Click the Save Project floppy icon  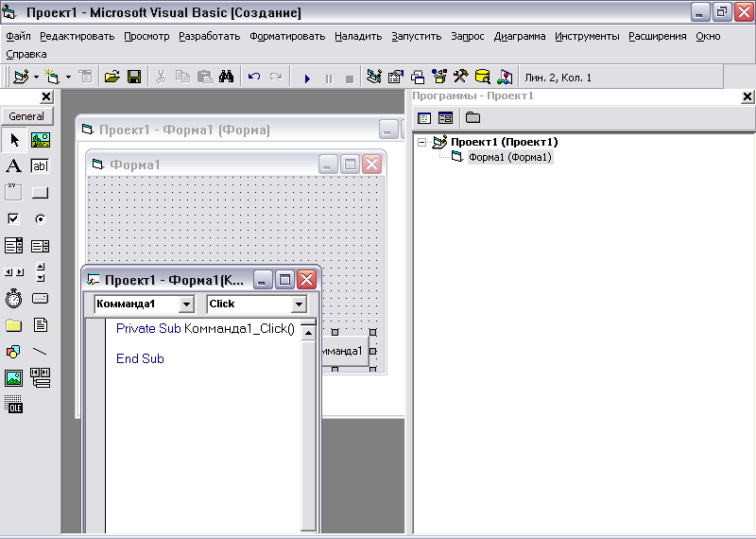133,77
